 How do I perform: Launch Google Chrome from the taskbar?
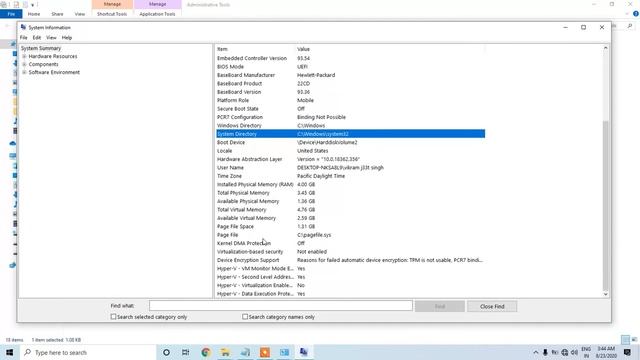coord(206,352)
